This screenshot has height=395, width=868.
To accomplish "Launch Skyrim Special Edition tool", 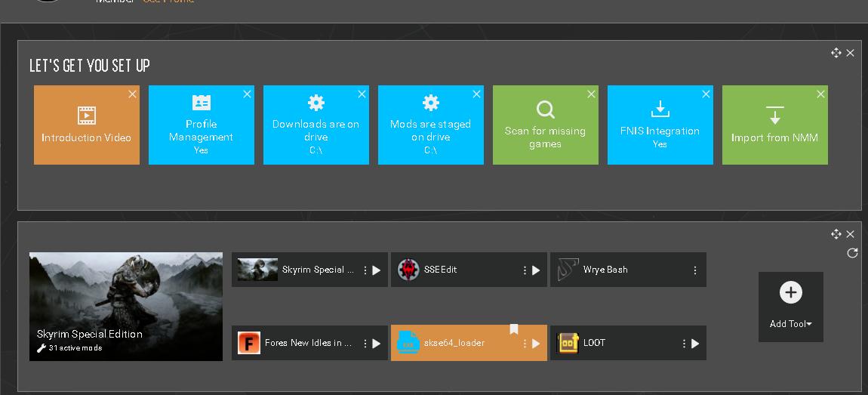I will point(377,270).
